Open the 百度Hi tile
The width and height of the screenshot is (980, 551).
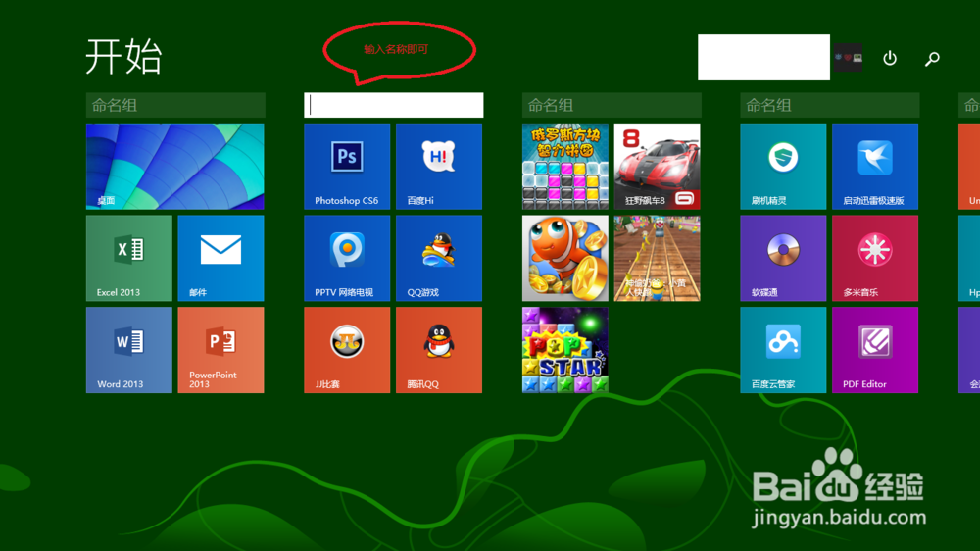439,167
